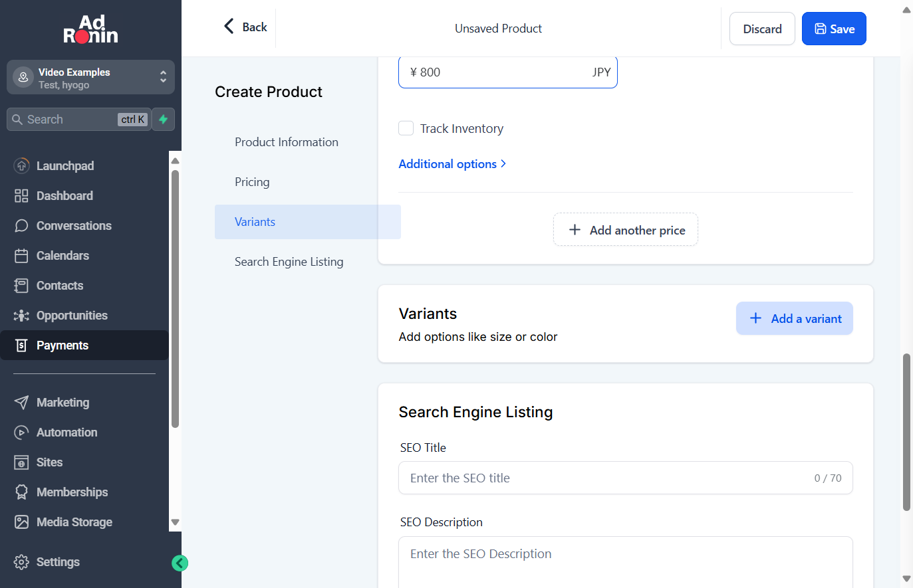The height and width of the screenshot is (588, 913).
Task: Click the JPY currency label
Action: click(x=601, y=72)
